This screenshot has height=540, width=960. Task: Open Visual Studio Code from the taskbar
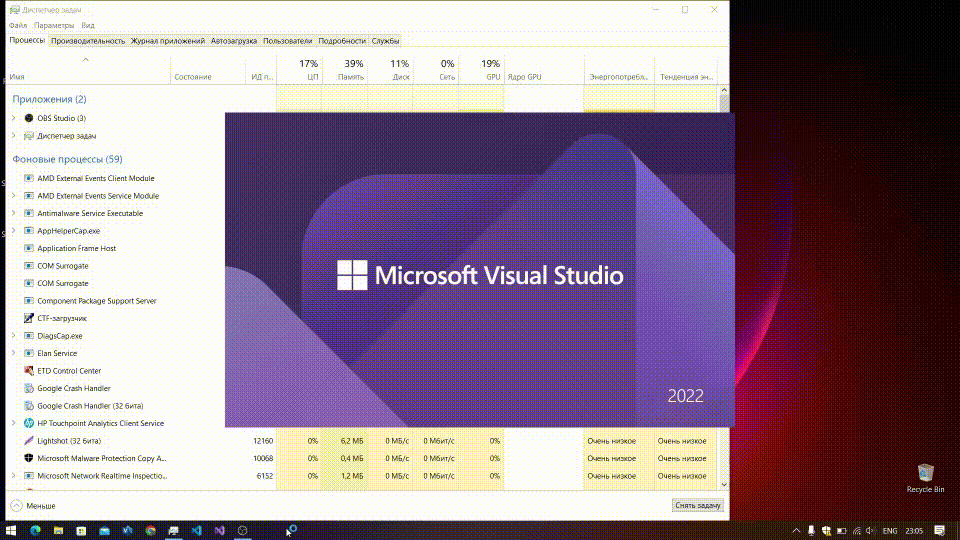pyautogui.click(x=197, y=530)
